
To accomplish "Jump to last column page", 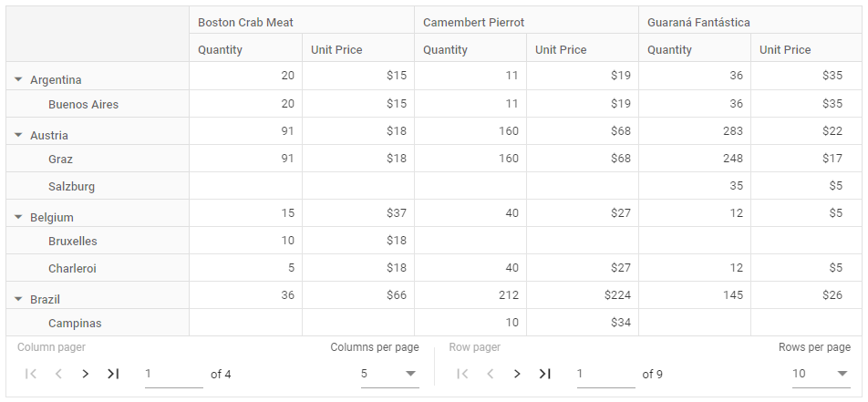I will pyautogui.click(x=113, y=374).
